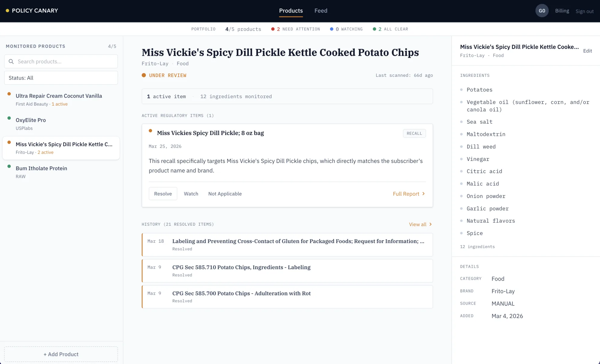Click the RECALL tag badge

(x=414, y=134)
